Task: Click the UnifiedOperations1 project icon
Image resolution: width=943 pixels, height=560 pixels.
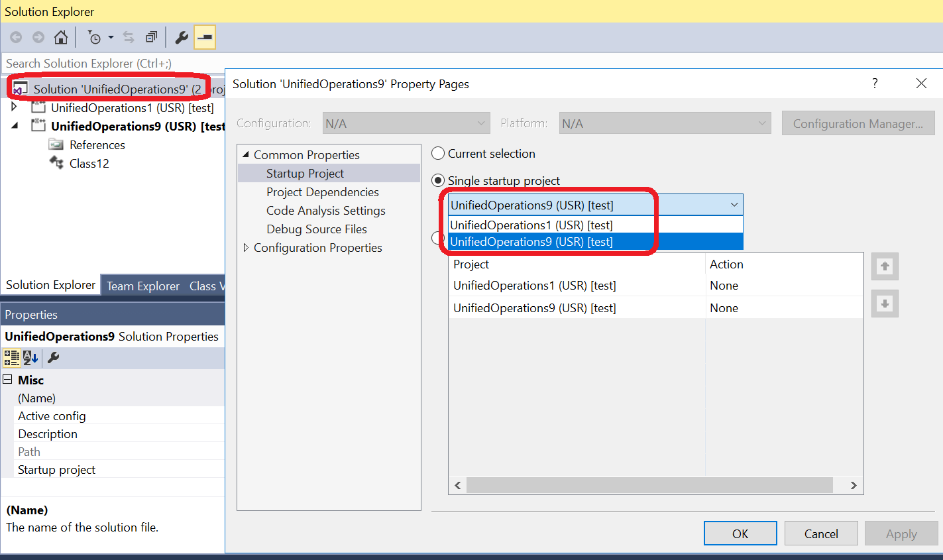Action: click(x=39, y=107)
